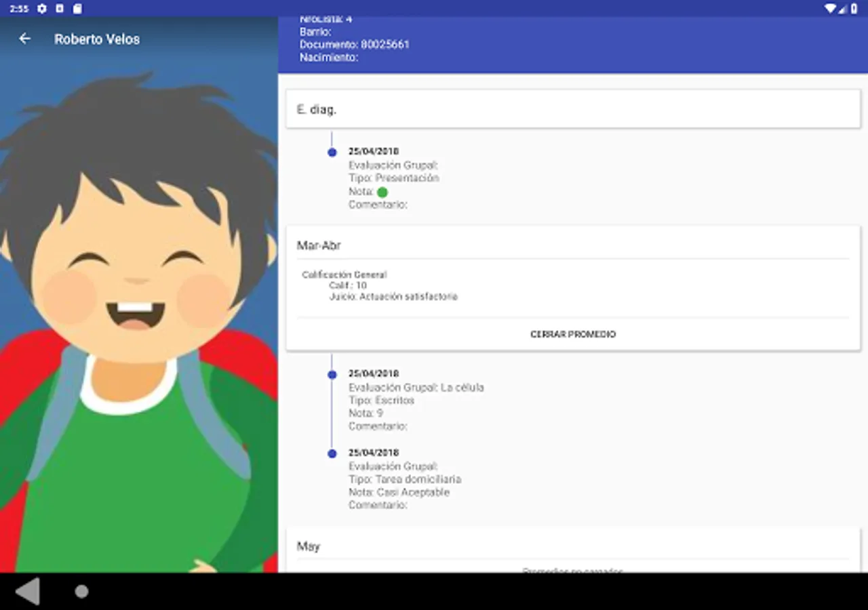Select the timeline dot for La célula evaluation
This screenshot has width=868, height=610.
[332, 375]
